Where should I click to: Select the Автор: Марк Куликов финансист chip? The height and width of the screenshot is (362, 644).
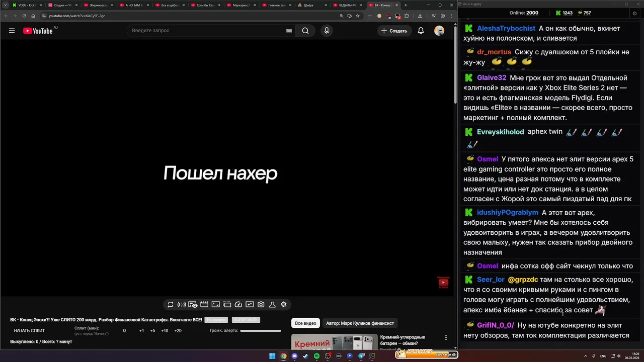click(x=360, y=323)
